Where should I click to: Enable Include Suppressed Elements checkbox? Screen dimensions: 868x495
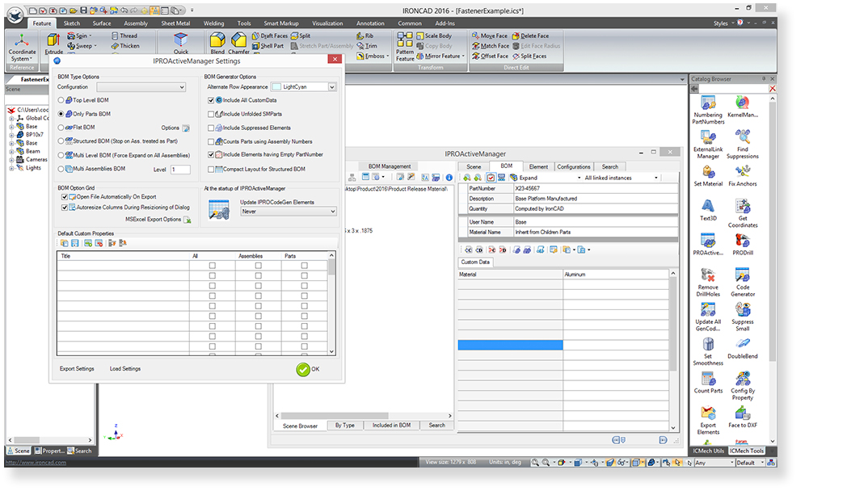pos(212,128)
